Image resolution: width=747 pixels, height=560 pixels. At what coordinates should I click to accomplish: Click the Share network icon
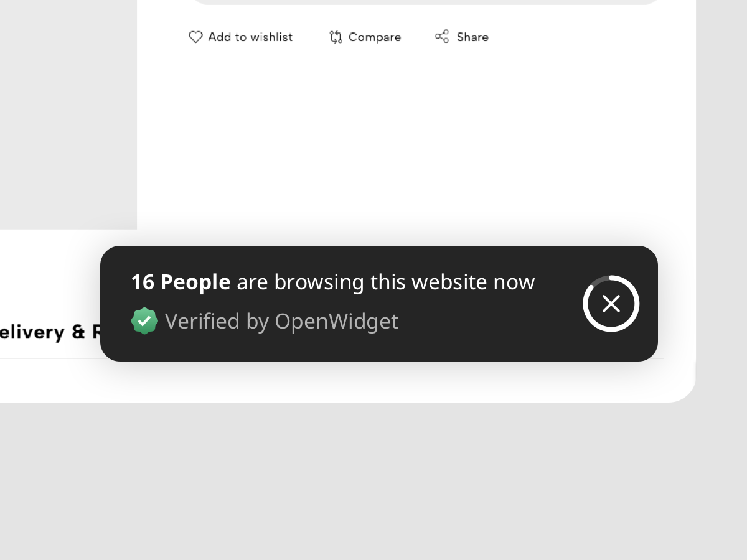(x=442, y=37)
